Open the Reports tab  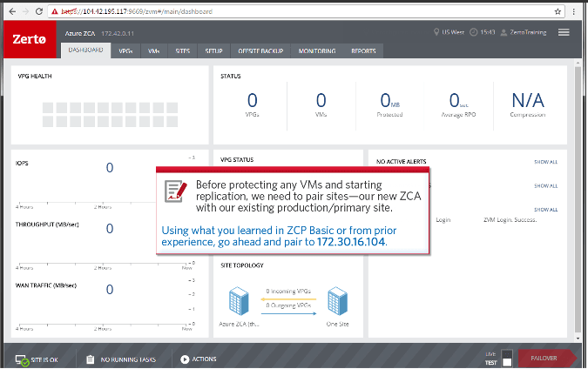click(363, 51)
